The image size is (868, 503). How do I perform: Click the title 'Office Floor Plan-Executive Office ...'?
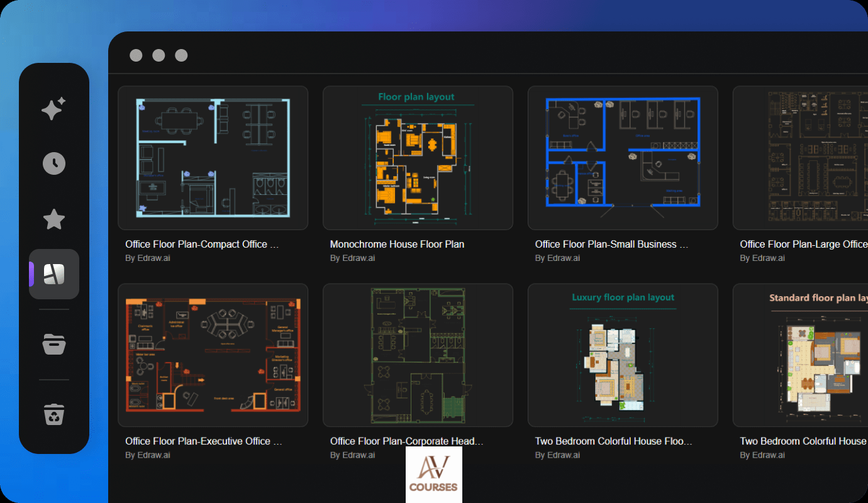[x=203, y=441]
